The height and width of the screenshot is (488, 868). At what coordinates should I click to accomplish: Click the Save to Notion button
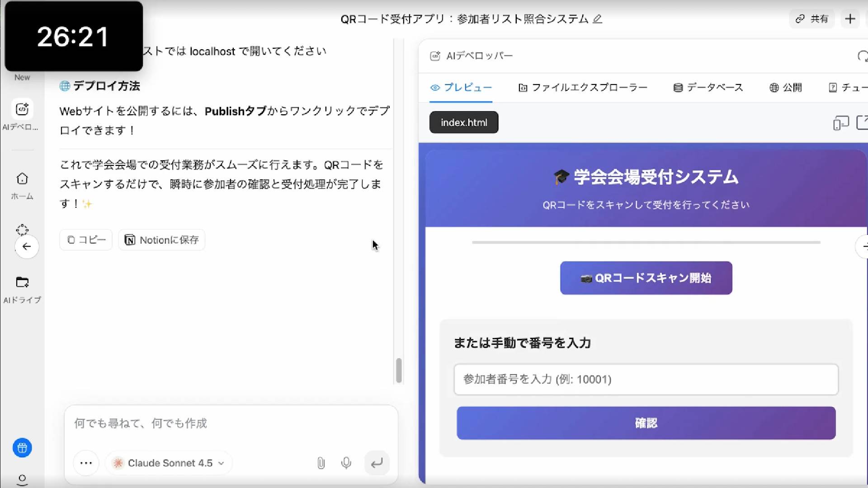point(162,240)
